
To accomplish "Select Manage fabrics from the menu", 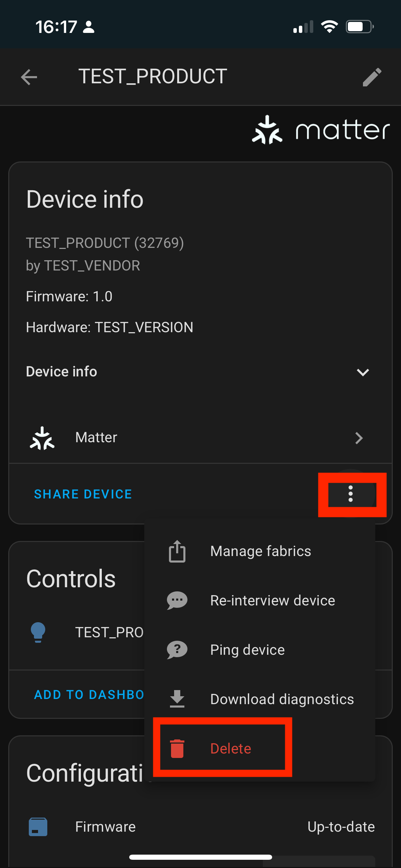I will (260, 551).
